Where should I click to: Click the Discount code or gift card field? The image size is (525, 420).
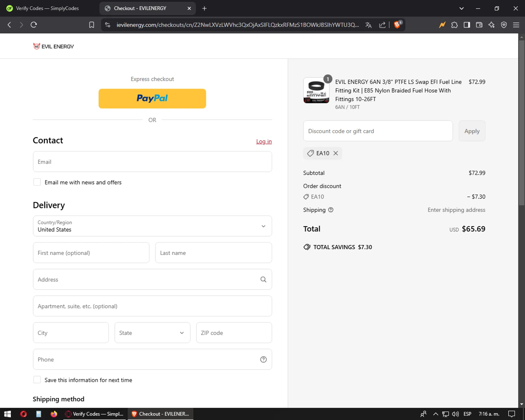pos(378,131)
